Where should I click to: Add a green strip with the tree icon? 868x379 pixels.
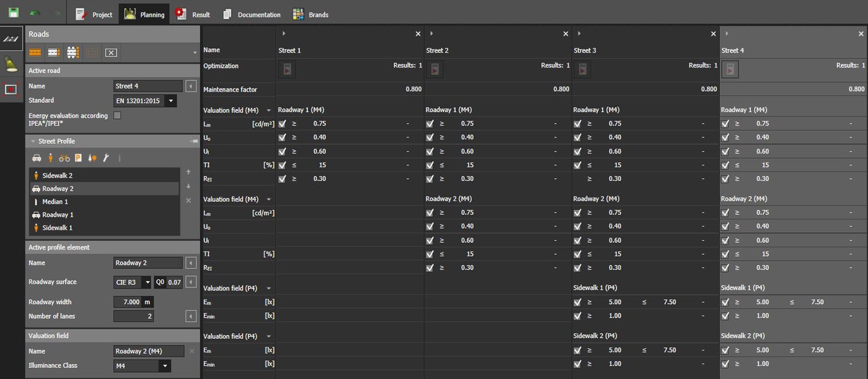pyautogui.click(x=92, y=158)
